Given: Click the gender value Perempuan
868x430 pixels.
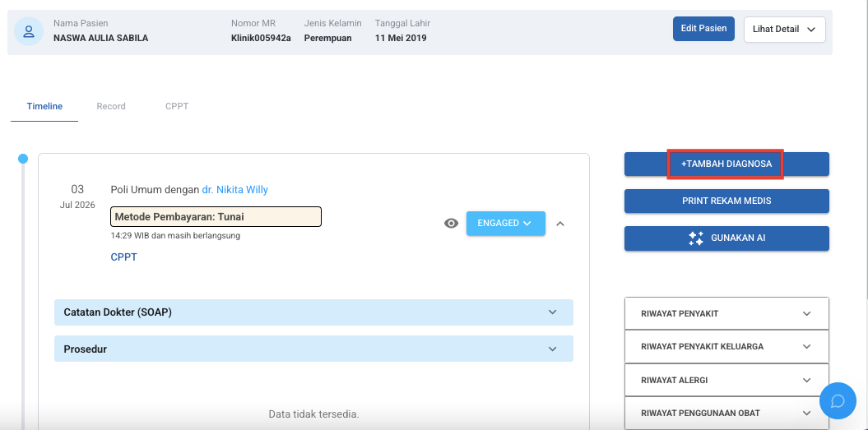Looking at the screenshot, I should tap(327, 38).
